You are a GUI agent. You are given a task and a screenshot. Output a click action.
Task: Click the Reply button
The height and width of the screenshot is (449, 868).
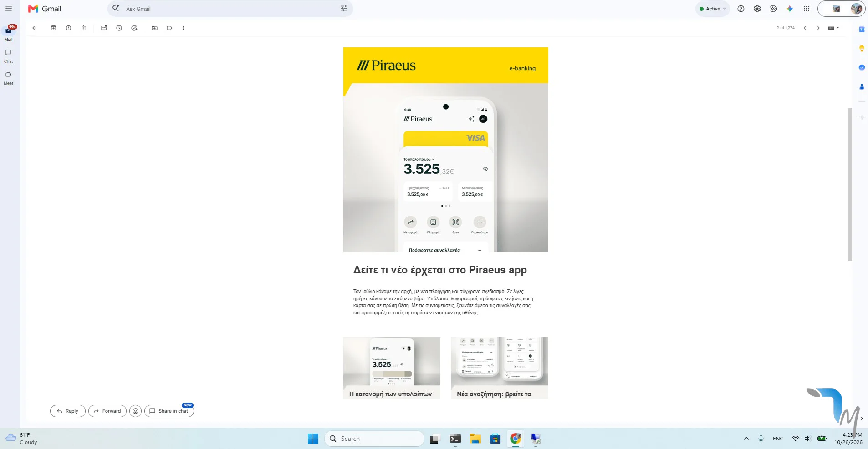pos(67,411)
